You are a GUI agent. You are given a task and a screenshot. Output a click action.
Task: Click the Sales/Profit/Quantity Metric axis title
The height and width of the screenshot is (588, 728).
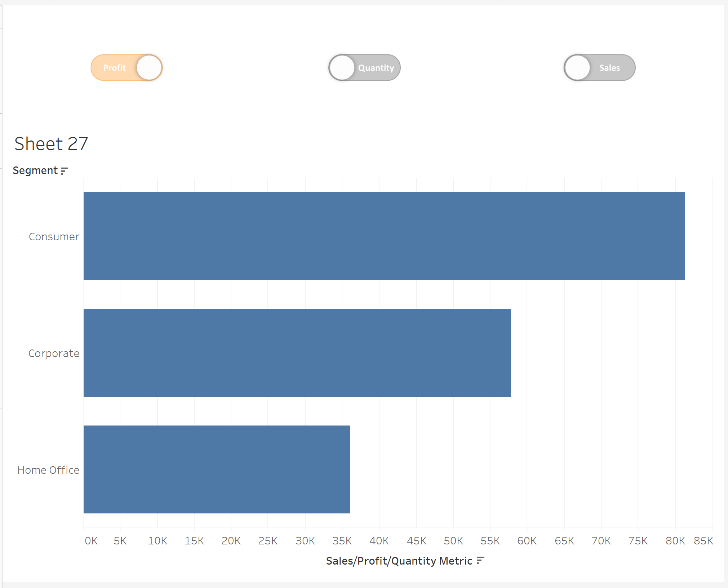[x=399, y=561]
